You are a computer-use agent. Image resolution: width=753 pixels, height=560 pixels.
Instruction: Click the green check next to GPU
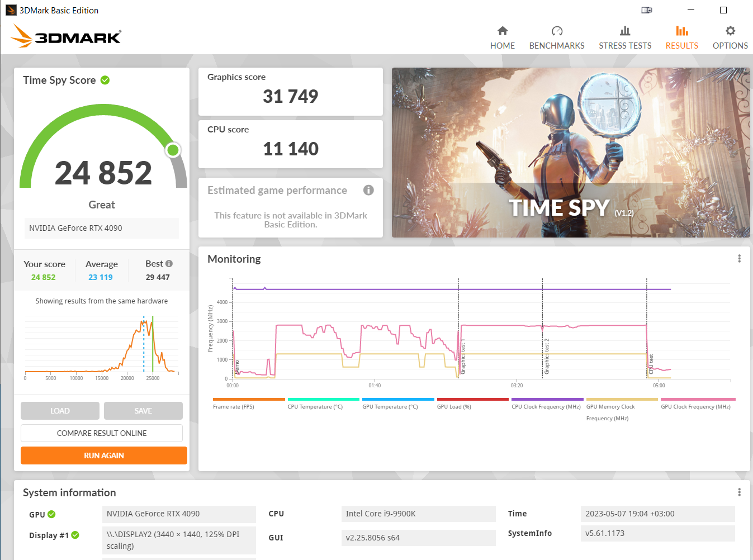(x=51, y=514)
